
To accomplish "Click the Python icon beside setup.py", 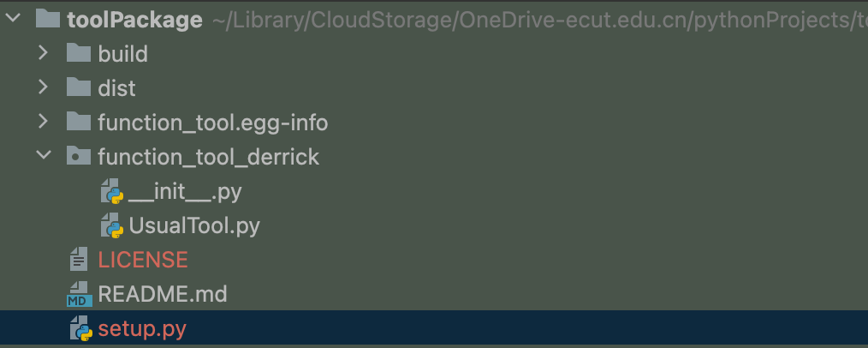I will point(81,329).
